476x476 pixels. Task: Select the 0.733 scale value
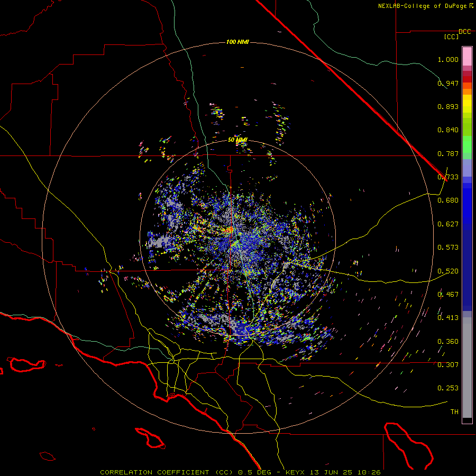click(448, 177)
